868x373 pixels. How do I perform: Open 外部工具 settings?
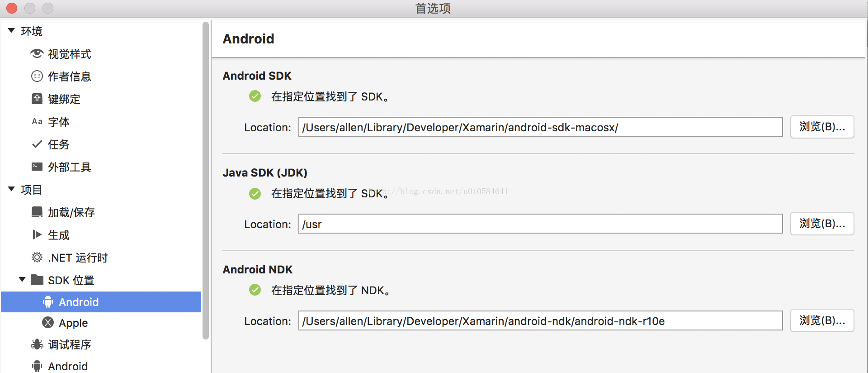coord(70,167)
